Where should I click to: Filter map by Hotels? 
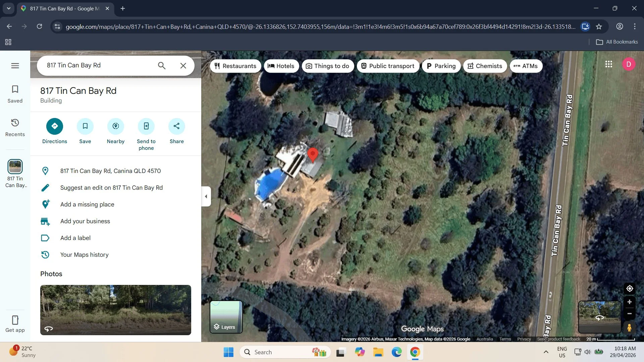point(281,66)
